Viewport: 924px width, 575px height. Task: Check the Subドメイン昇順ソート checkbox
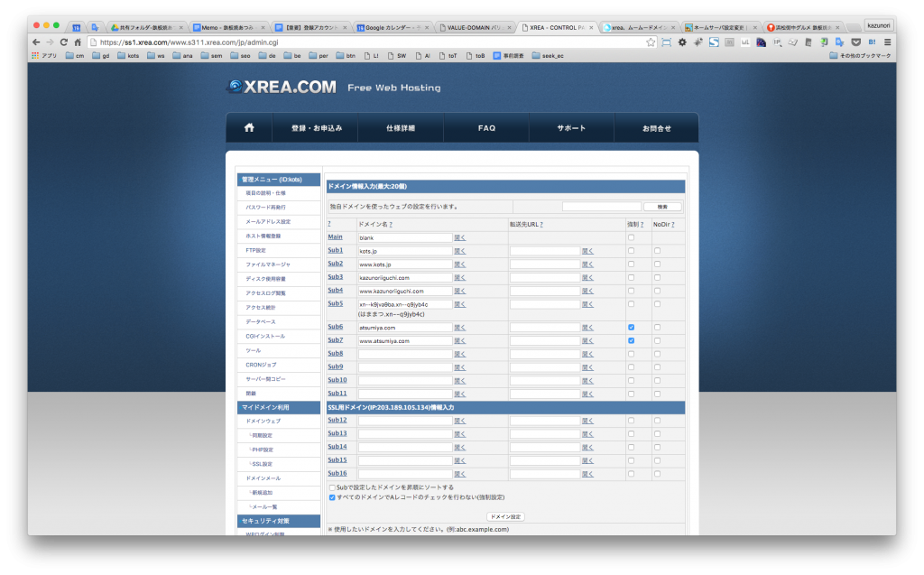point(332,487)
